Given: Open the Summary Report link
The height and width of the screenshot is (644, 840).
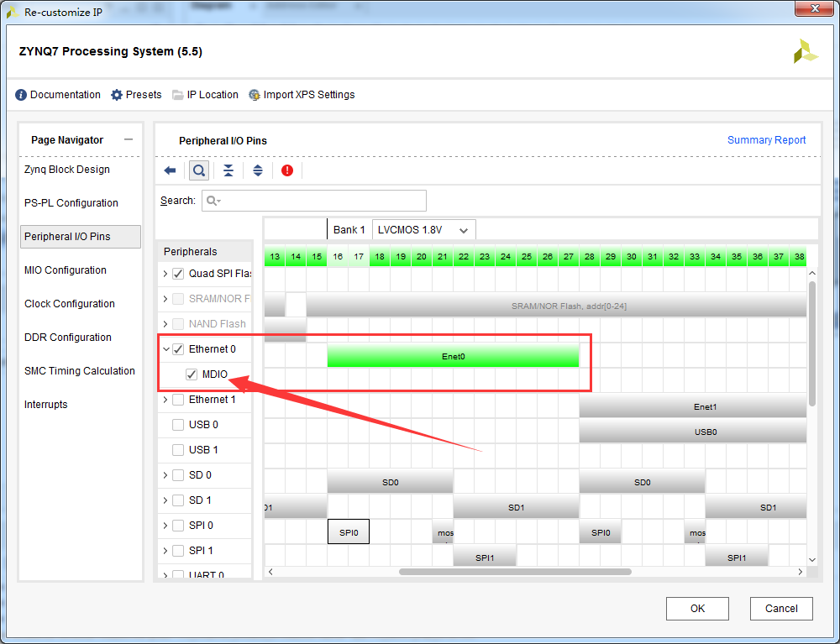Looking at the screenshot, I should coord(766,139).
